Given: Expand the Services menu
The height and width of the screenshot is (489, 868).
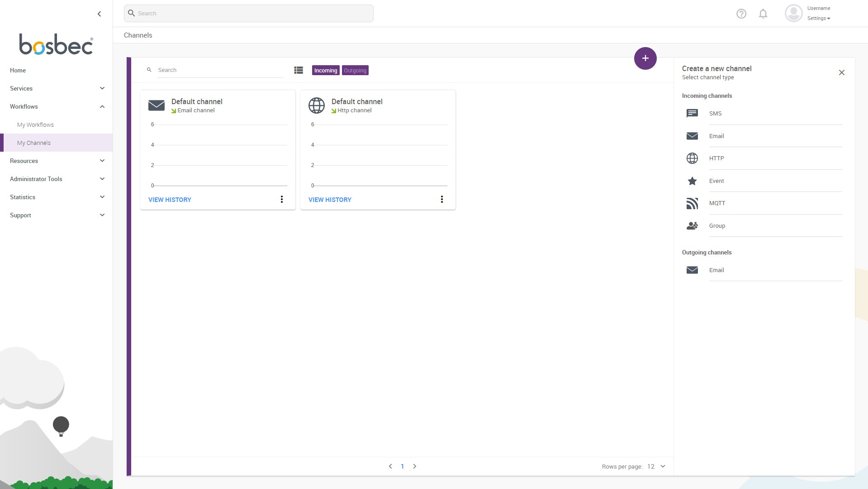Looking at the screenshot, I should [57, 88].
